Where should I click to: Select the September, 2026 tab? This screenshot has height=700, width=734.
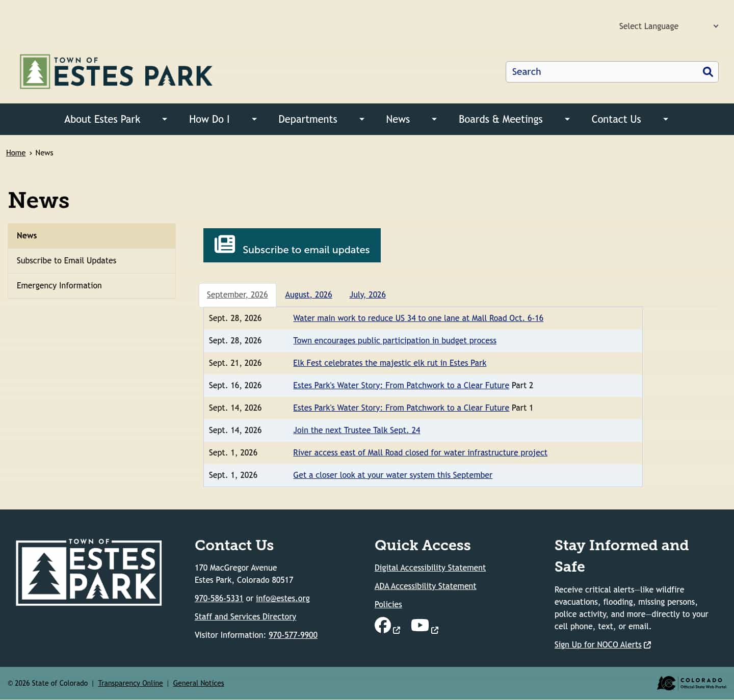coord(237,294)
